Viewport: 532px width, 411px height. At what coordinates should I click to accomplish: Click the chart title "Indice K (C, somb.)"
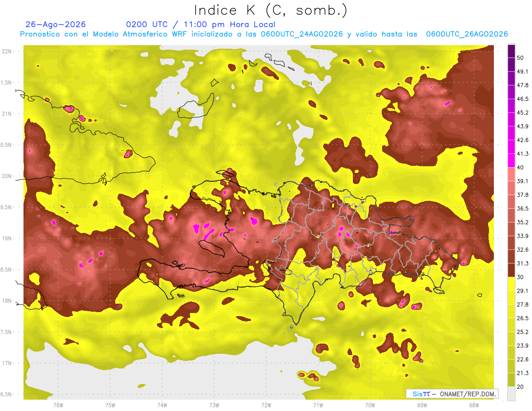[270, 10]
